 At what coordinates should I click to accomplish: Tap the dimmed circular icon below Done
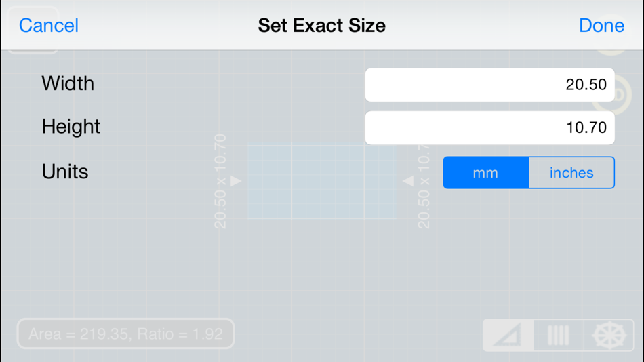(x=613, y=95)
